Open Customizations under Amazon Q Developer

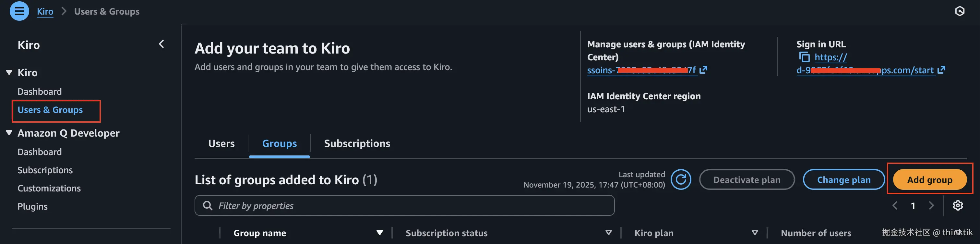click(x=49, y=189)
